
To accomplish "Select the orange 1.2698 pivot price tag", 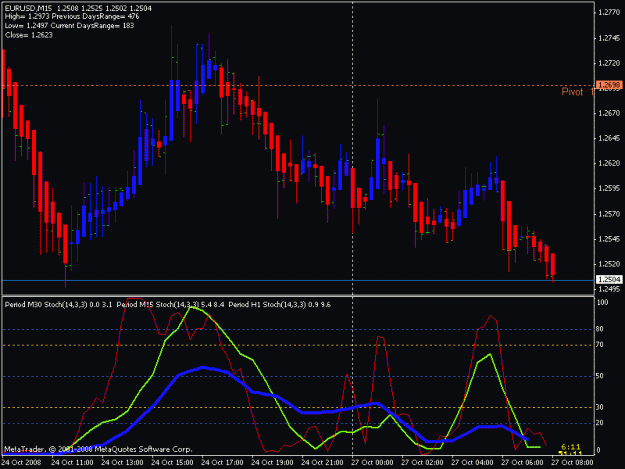I will tap(609, 85).
